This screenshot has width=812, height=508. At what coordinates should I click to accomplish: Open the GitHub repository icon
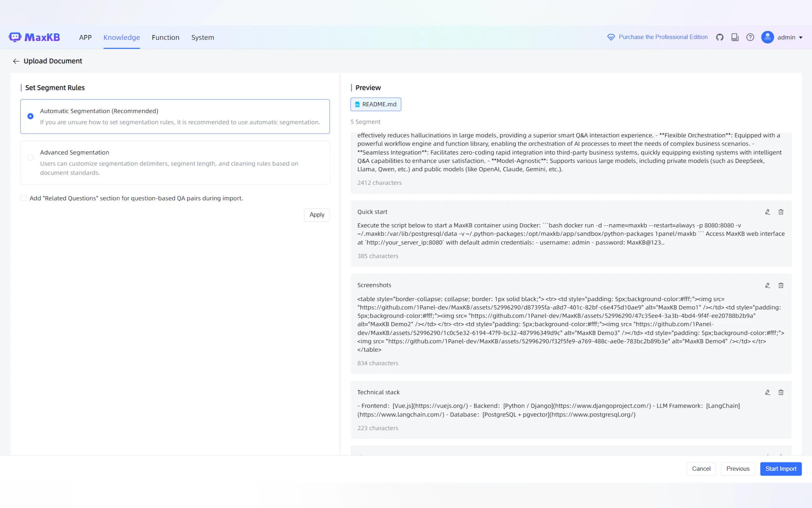[719, 37]
